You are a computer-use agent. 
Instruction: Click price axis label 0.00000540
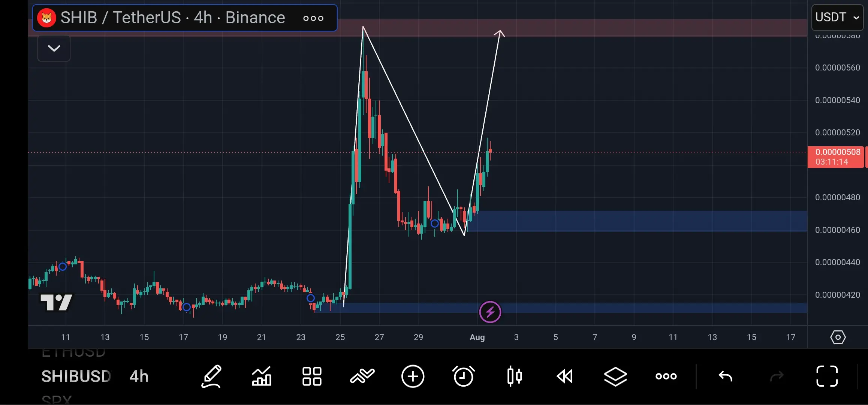tap(838, 100)
